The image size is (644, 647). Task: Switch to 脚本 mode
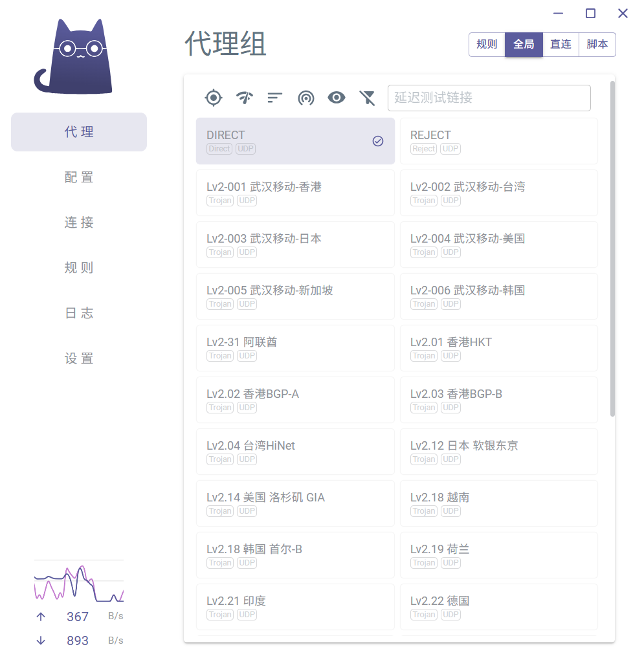(x=597, y=45)
